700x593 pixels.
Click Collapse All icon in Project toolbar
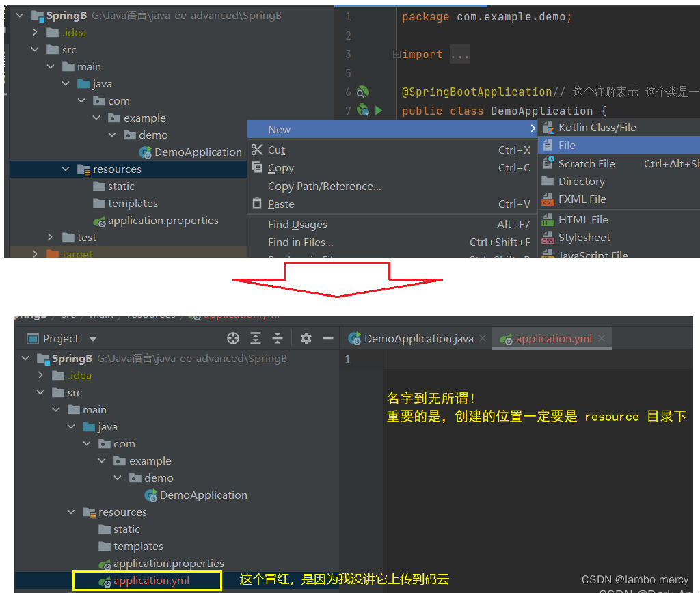(278, 339)
